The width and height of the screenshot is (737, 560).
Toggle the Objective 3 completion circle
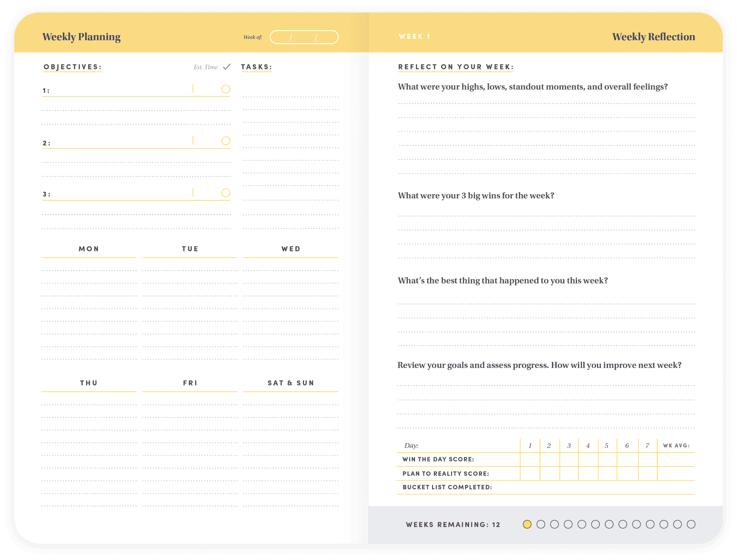tap(226, 193)
